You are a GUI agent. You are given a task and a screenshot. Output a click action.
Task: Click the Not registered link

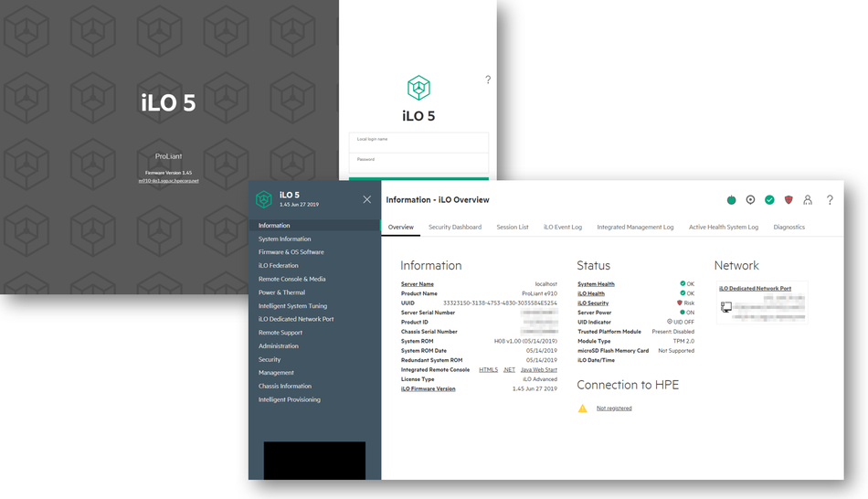pyautogui.click(x=614, y=409)
